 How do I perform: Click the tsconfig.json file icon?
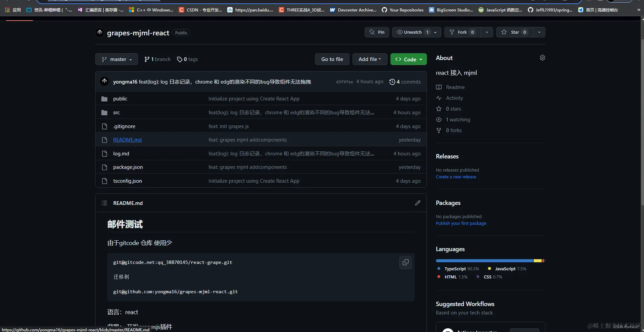[x=104, y=181]
